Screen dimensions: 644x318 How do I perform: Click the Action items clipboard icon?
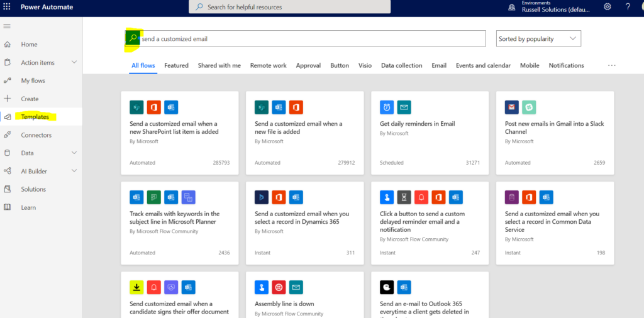[7, 62]
